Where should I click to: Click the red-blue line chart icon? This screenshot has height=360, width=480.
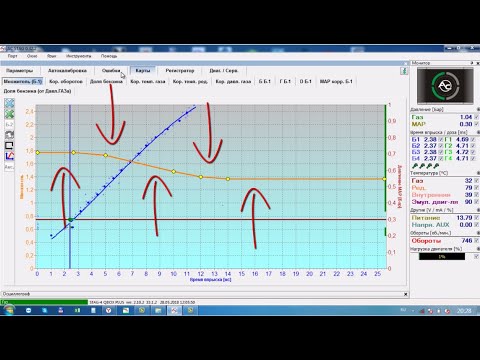9,156
